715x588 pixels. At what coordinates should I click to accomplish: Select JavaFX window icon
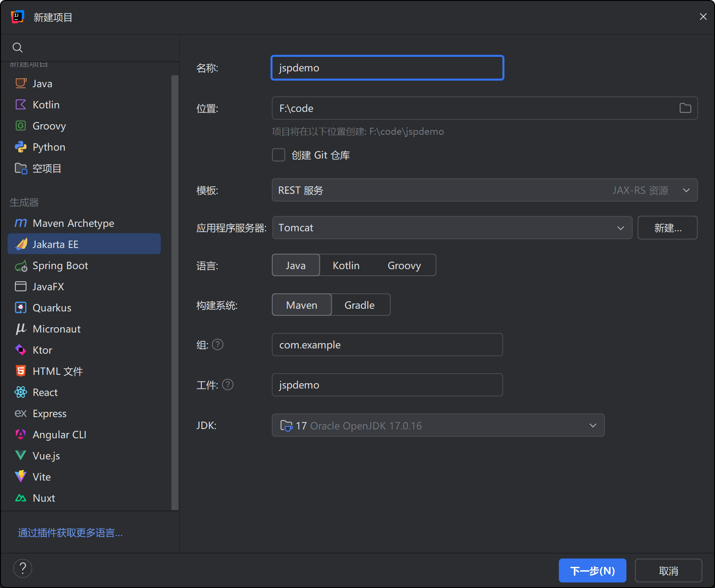pyautogui.click(x=21, y=287)
